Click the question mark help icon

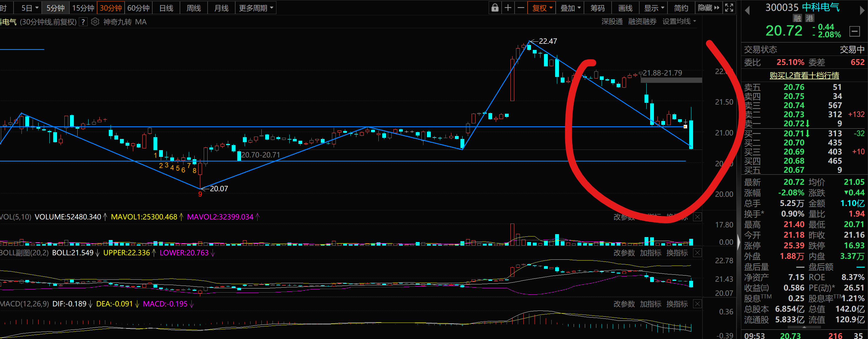point(83,22)
